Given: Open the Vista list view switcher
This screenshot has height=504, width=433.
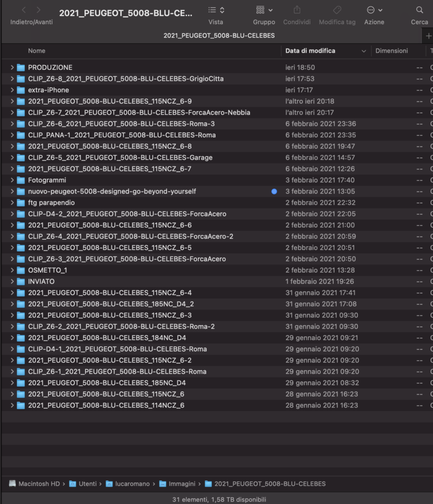Looking at the screenshot, I should click(x=216, y=10).
